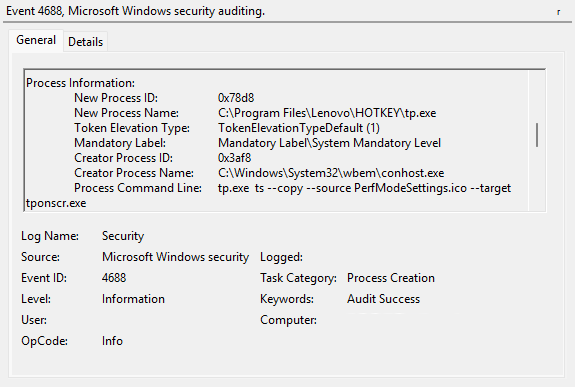Viewport: 575px width, 387px height.
Task: Click the Logged: label
Action: coord(282,257)
